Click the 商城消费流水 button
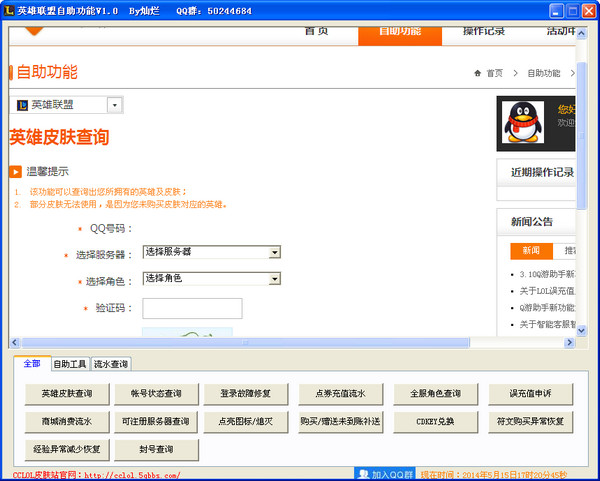 (67, 422)
